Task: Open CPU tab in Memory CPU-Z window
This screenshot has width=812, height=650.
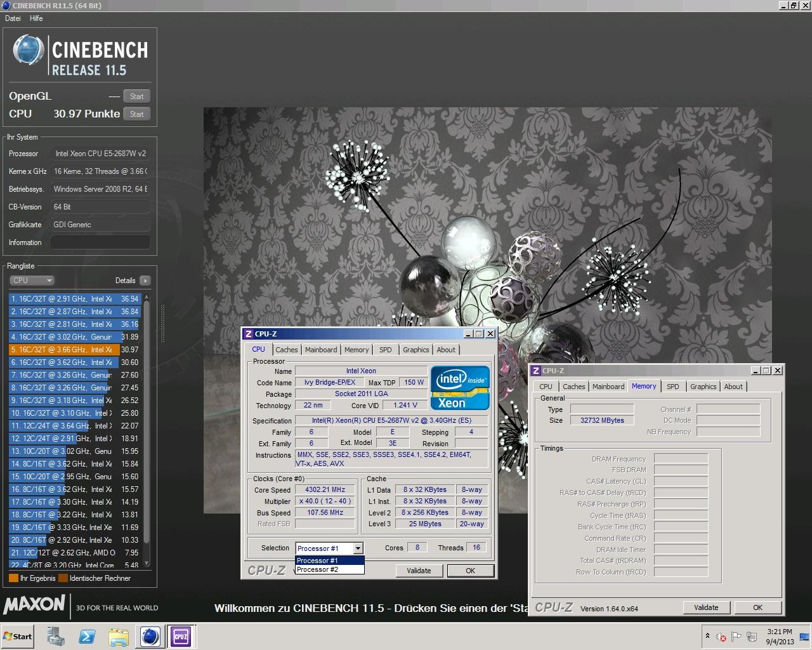Action: tap(546, 387)
